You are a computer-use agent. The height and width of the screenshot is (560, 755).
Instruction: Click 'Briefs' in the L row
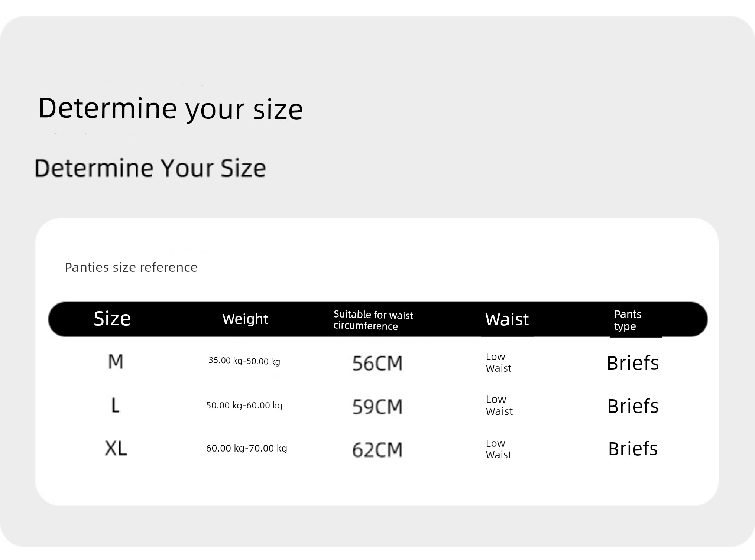tap(633, 406)
